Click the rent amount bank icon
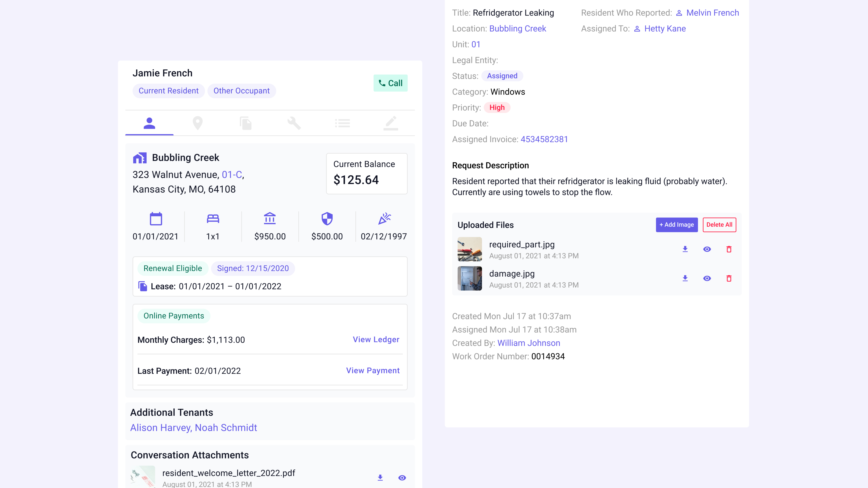 click(x=270, y=219)
